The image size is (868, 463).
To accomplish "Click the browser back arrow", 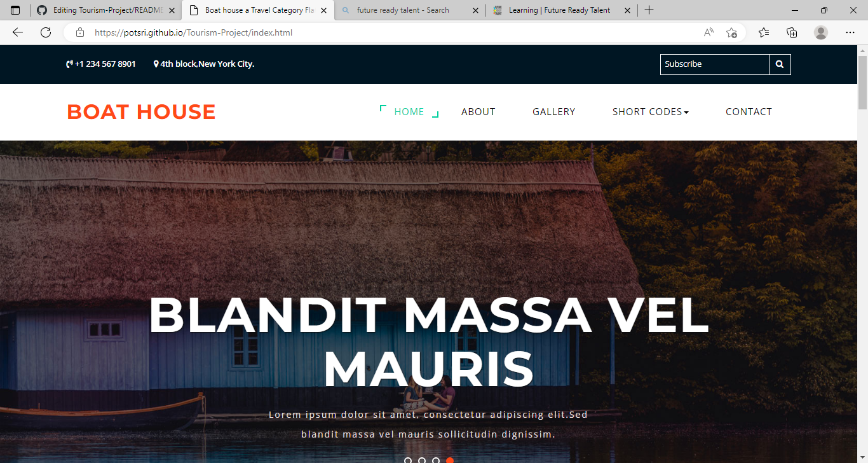I will click(18, 32).
